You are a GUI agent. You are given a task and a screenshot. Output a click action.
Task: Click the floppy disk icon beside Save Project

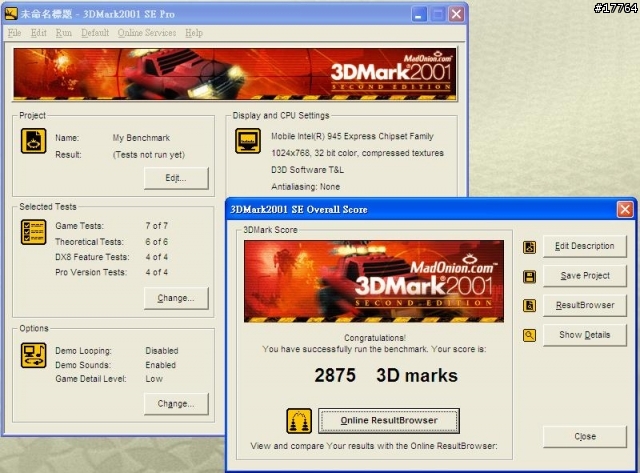[529, 277]
